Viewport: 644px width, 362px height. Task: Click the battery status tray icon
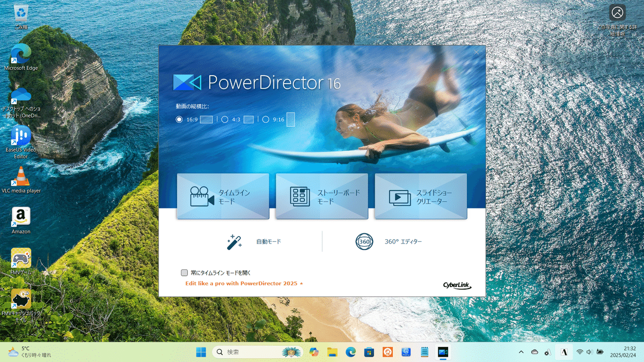pos(599,352)
